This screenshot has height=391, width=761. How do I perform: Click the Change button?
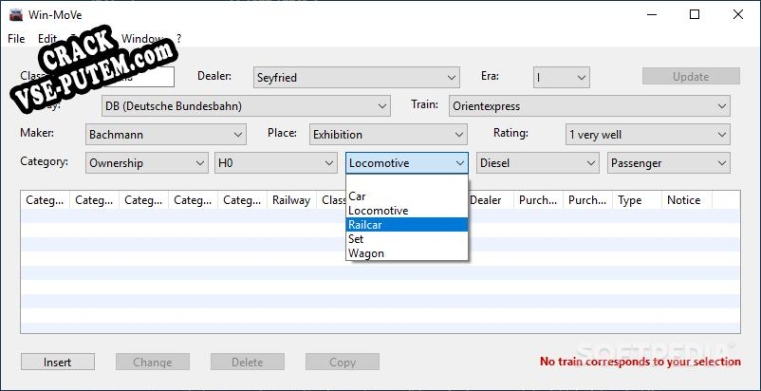point(152,362)
